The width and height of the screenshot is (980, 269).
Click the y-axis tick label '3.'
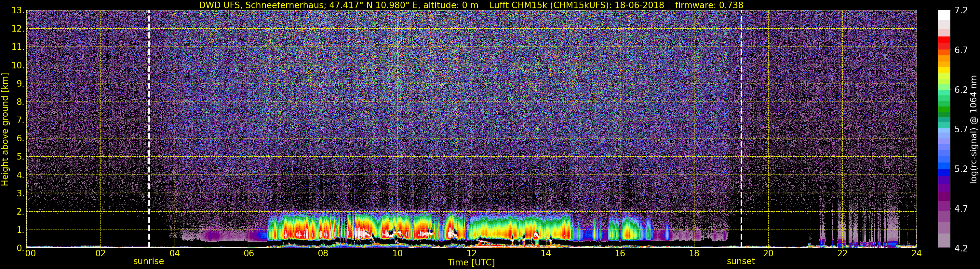coord(20,193)
